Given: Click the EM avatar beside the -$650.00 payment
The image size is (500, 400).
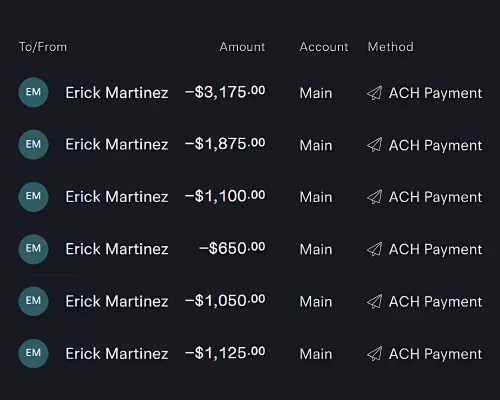Looking at the screenshot, I should tap(33, 249).
